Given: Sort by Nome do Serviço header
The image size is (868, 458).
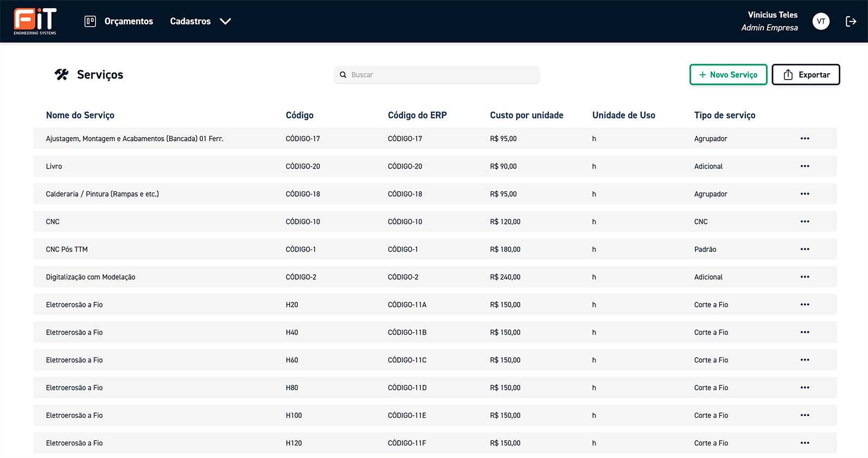Looking at the screenshot, I should 80,115.
